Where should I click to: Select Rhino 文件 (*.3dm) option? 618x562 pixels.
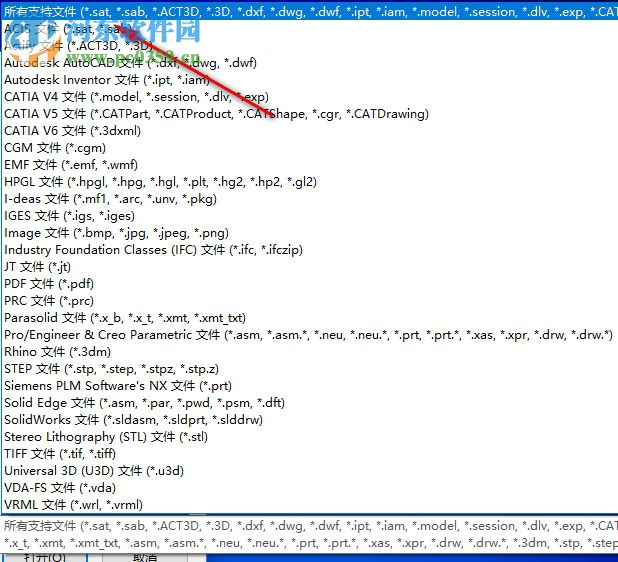click(310, 352)
